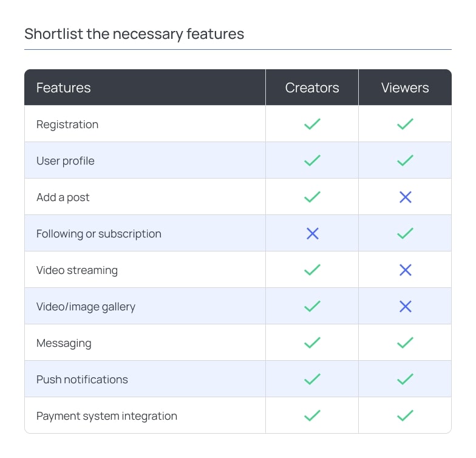The width and height of the screenshot is (476, 458).
Task: Click the Creators checkmark for User profile
Action: point(312,160)
